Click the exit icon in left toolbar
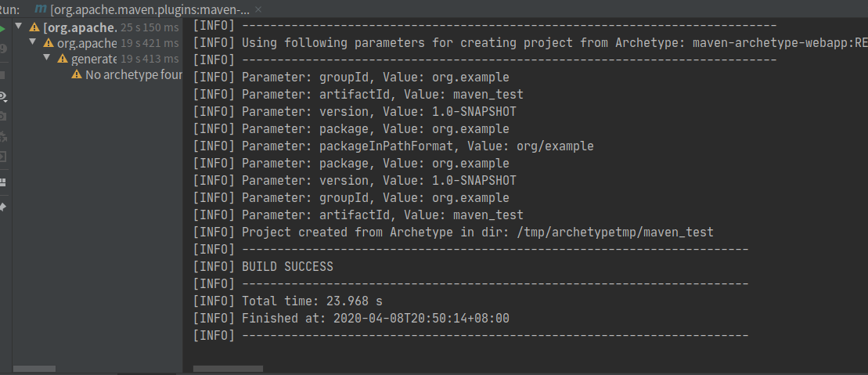 pyautogui.click(x=2, y=156)
